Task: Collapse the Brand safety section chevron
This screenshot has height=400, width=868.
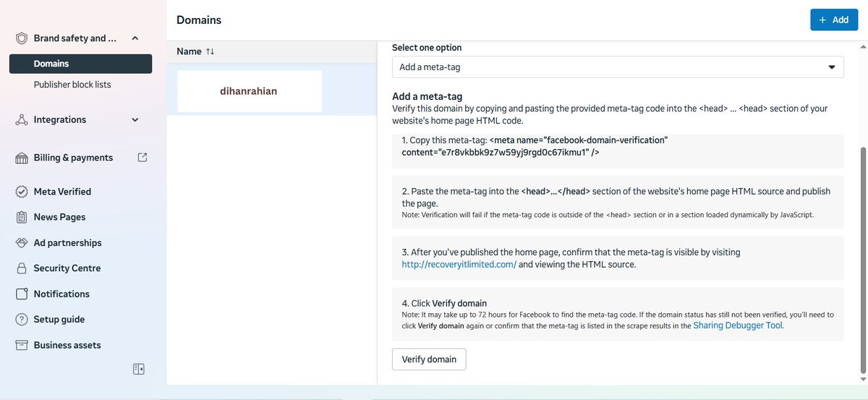Action: click(x=135, y=38)
